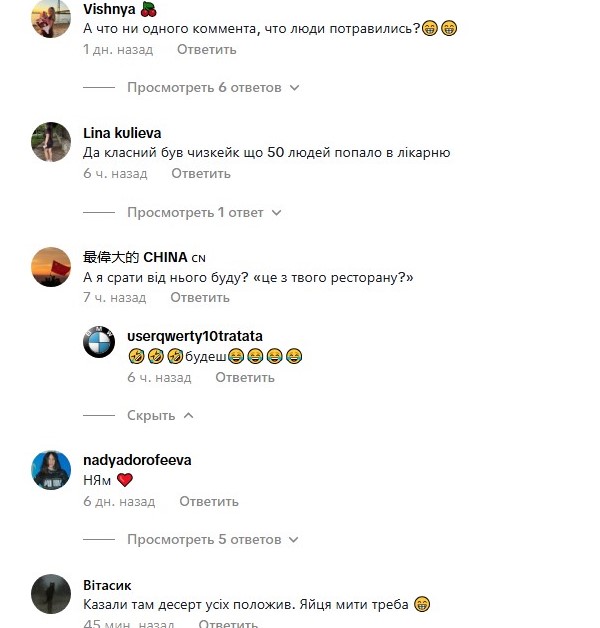Open the userqwerty10tratata username link
Screen dimensions: 600x628
click(x=195, y=336)
